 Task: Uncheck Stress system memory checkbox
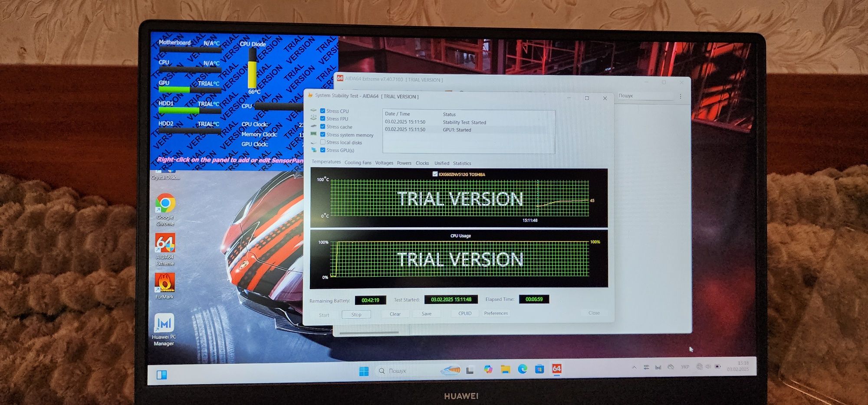tap(322, 134)
